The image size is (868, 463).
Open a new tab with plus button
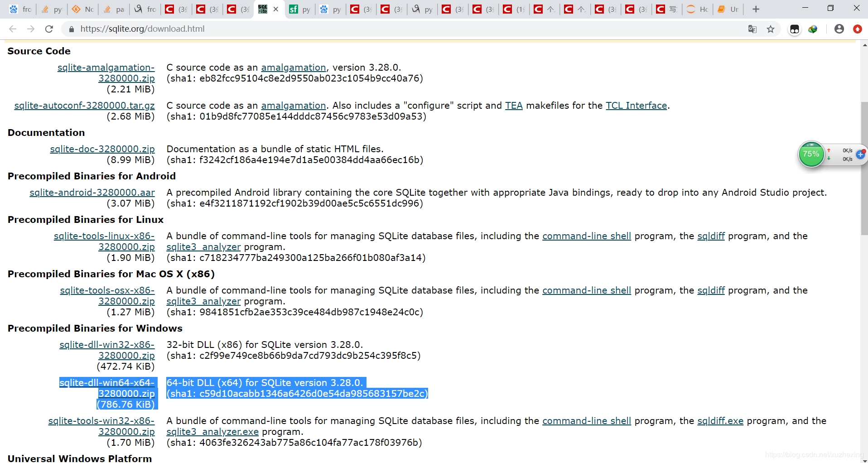756,9
